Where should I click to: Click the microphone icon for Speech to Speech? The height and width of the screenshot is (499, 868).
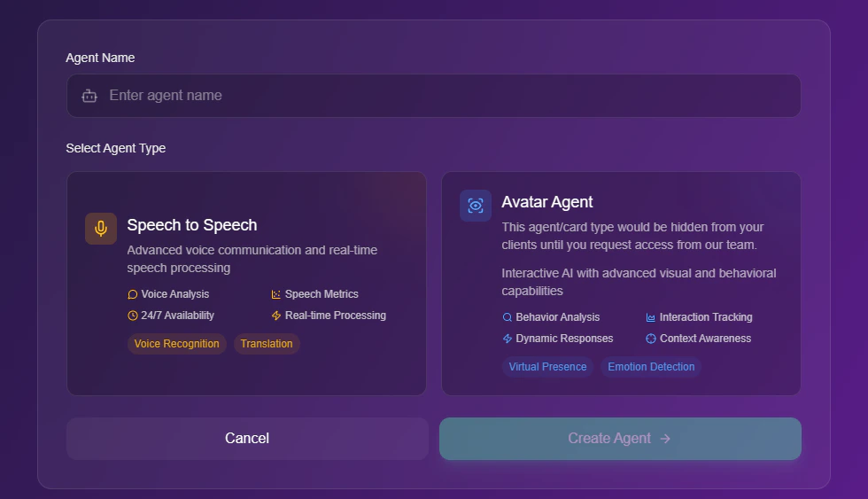coord(101,228)
